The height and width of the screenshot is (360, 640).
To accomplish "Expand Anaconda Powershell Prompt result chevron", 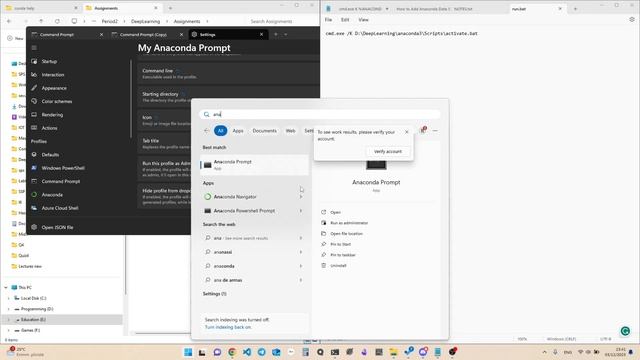I will click(301, 211).
